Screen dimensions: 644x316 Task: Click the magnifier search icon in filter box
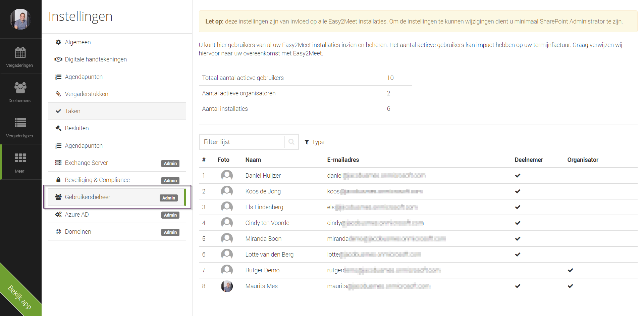(291, 142)
